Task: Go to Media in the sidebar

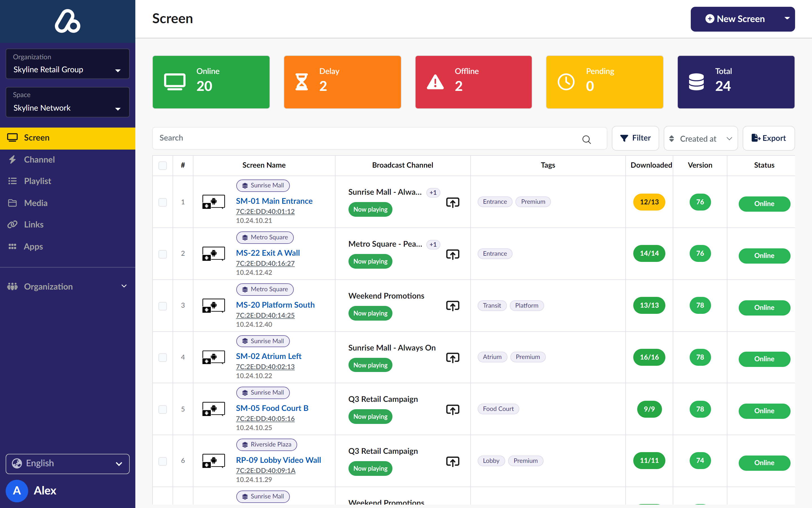Action: 67,203
